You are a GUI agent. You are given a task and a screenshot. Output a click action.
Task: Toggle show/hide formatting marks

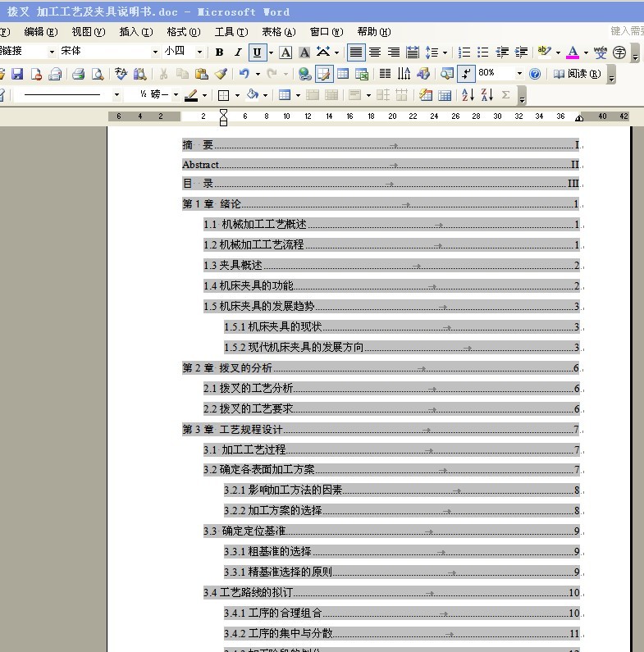tap(466, 75)
